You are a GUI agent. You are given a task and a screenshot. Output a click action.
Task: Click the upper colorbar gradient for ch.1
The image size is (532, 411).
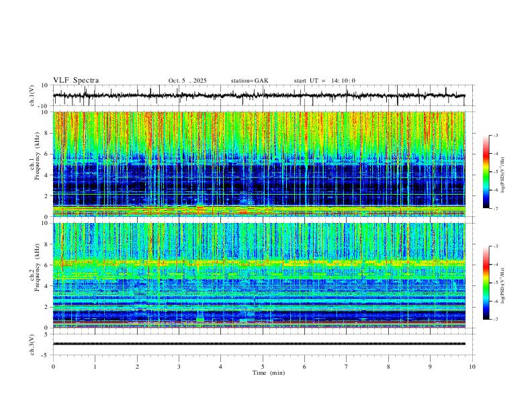[x=486, y=172]
